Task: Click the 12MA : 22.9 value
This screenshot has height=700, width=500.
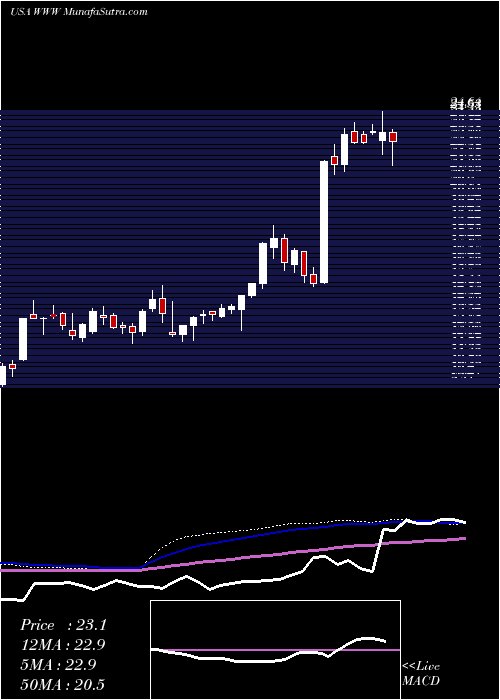Action: [63, 645]
